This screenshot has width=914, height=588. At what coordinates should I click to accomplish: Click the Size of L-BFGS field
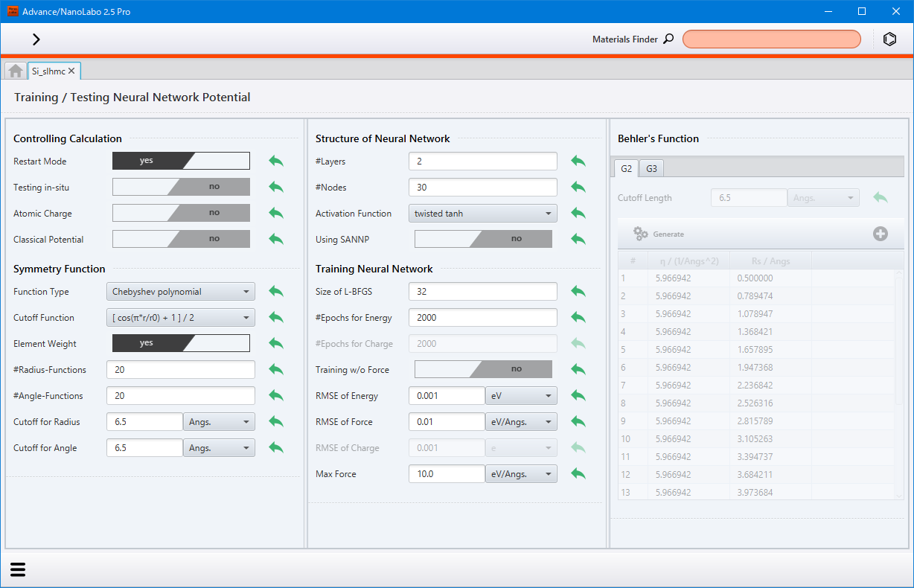click(x=483, y=291)
